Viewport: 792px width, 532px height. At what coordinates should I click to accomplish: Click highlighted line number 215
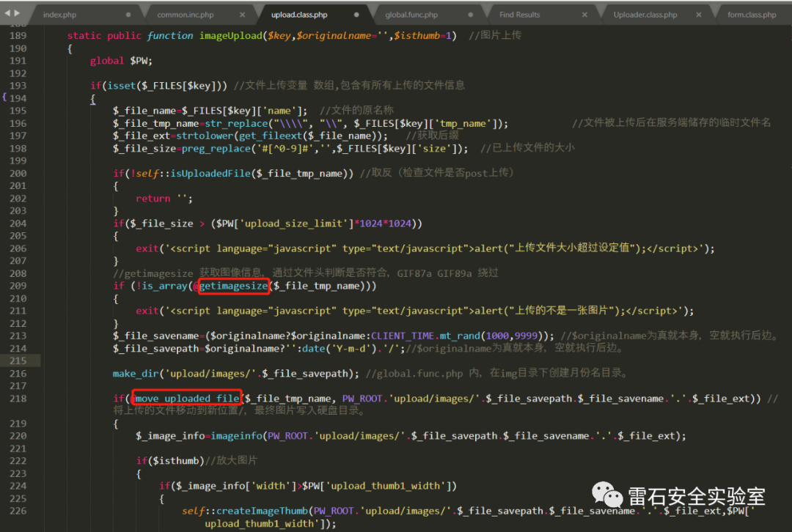tap(18, 361)
